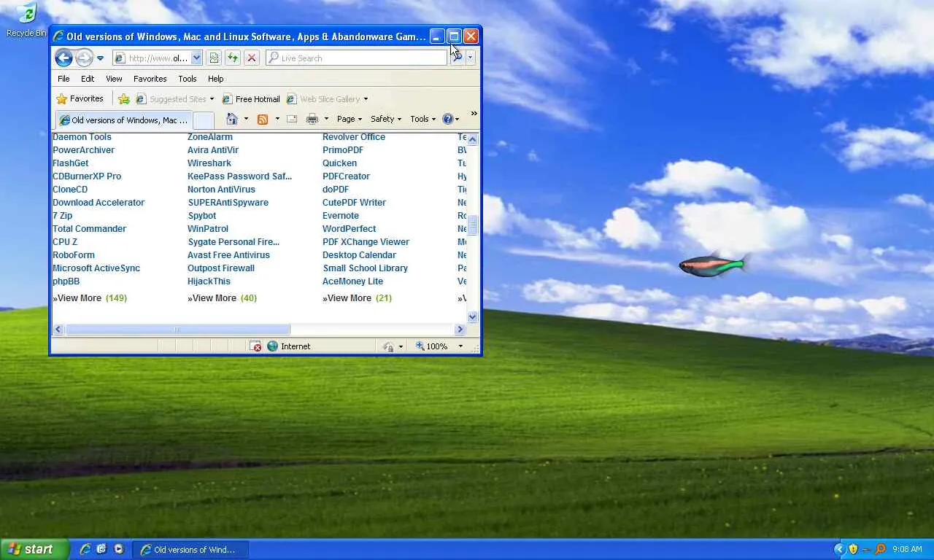Click the Protected Mode lock status icon

[x=388, y=346]
